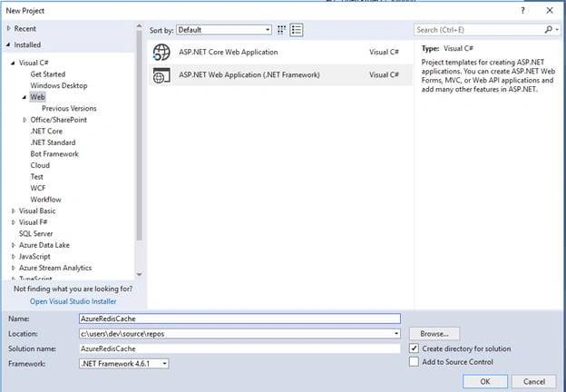Screen dimensions: 566x392
Task: Select the Bot Framework category
Action: pos(54,153)
